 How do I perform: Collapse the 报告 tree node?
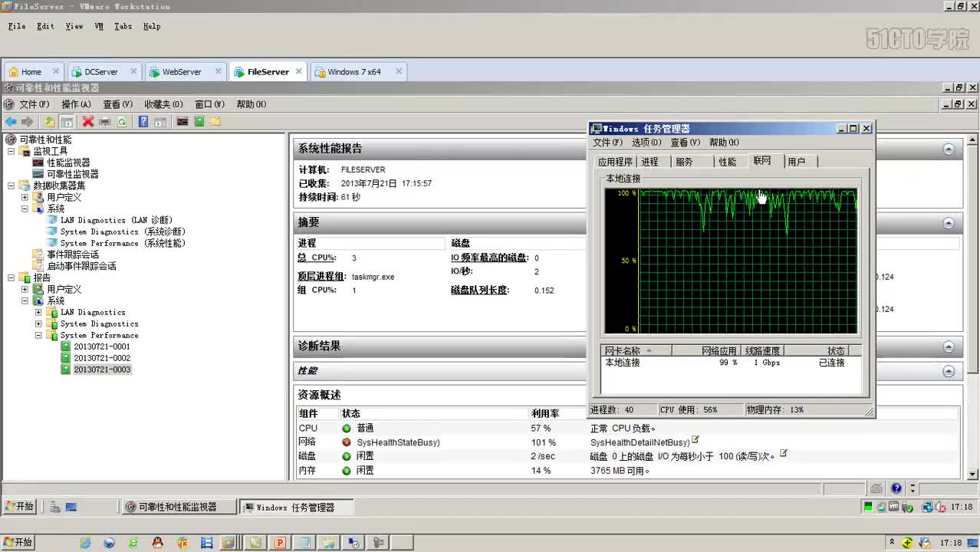point(11,278)
